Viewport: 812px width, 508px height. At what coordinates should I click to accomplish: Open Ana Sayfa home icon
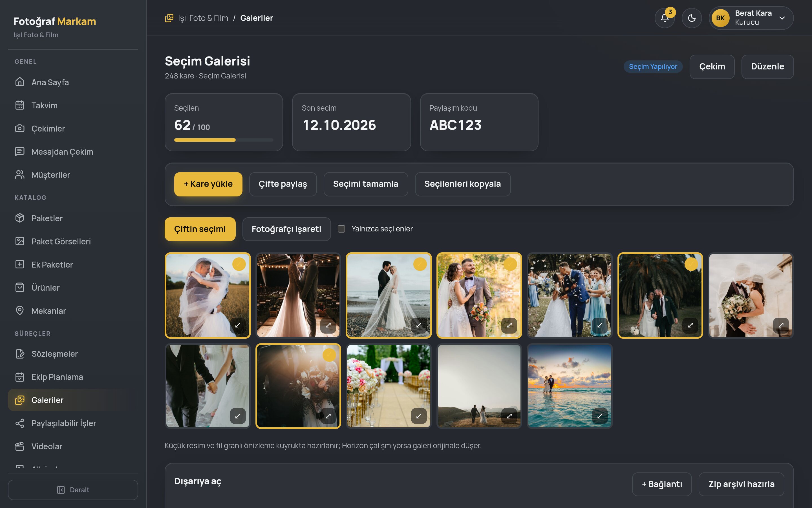tap(20, 82)
